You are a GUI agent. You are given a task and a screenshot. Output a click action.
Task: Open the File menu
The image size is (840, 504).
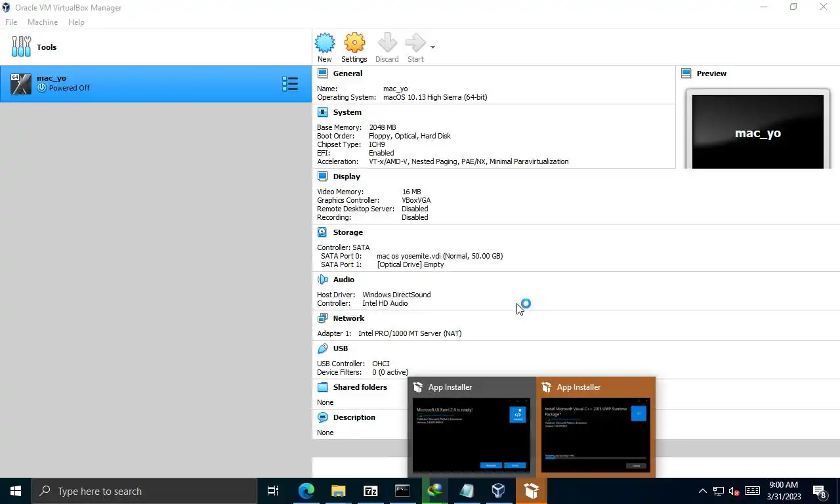(x=11, y=22)
